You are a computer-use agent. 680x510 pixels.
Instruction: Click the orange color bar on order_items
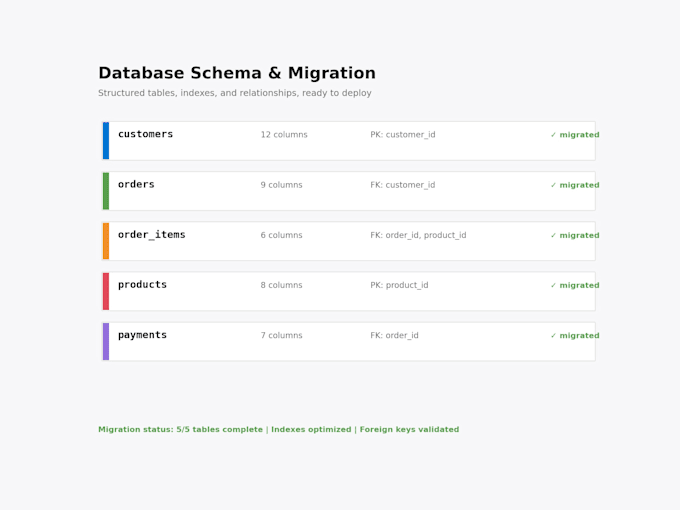pyautogui.click(x=106, y=241)
